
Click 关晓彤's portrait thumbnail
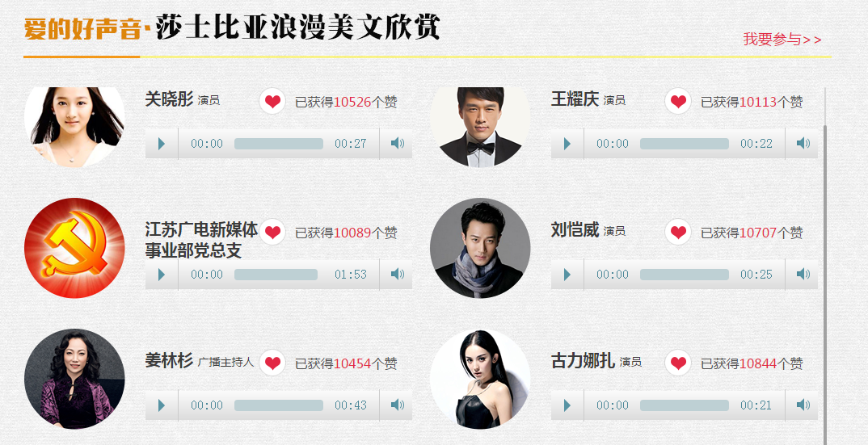[x=74, y=127]
